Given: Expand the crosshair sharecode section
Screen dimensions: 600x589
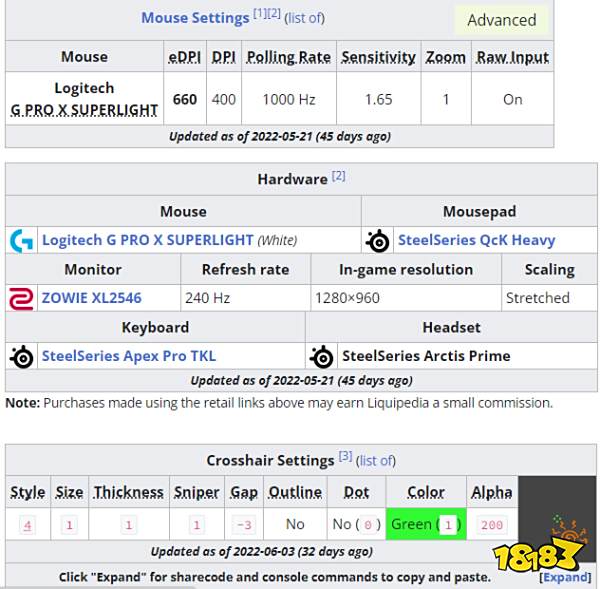Looking at the screenshot, I should (565, 577).
